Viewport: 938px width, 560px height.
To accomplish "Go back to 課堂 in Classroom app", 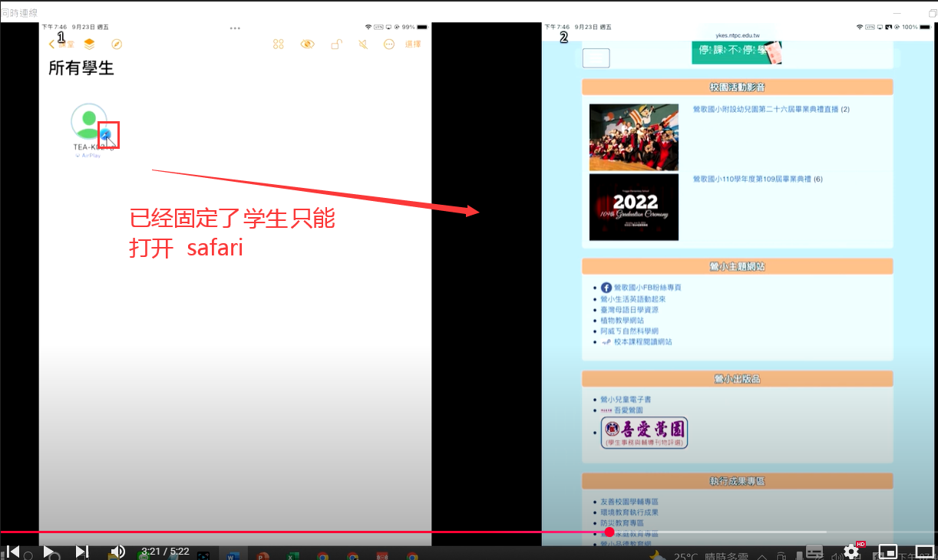I will click(x=61, y=44).
